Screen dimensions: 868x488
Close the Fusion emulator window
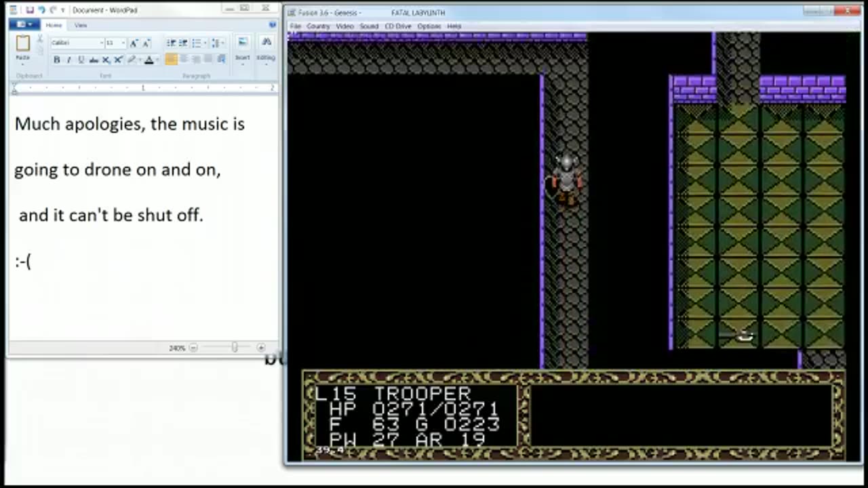tap(848, 10)
